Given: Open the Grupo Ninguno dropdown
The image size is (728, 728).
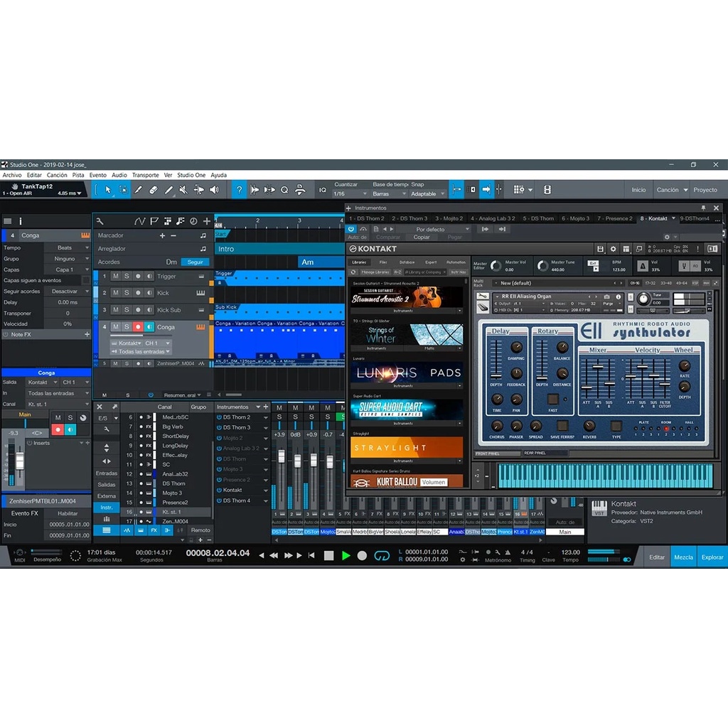Looking at the screenshot, I should [x=67, y=259].
